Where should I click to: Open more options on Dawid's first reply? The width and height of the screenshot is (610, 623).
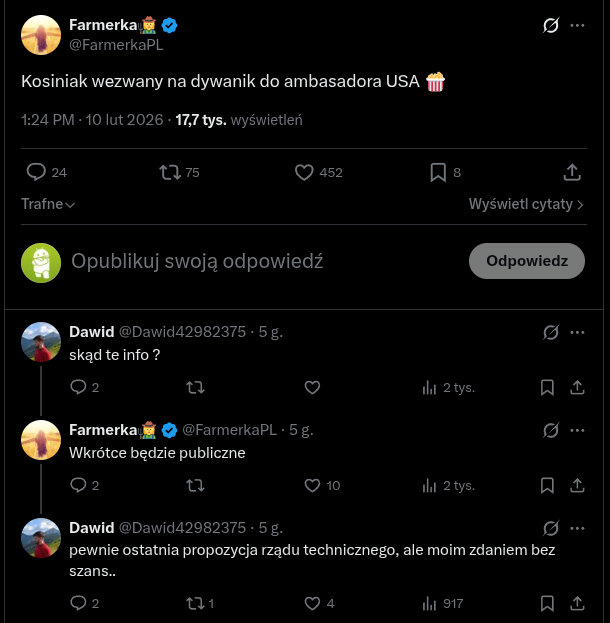577,332
